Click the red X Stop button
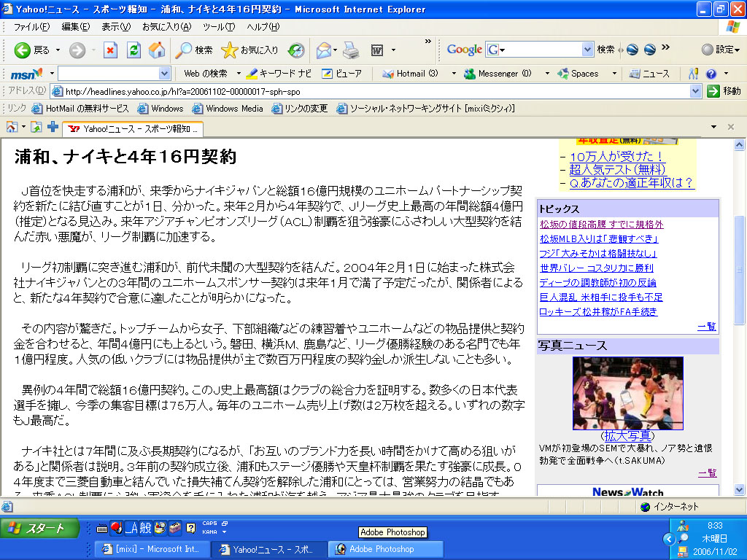This screenshot has width=747, height=560. pyautogui.click(x=111, y=50)
